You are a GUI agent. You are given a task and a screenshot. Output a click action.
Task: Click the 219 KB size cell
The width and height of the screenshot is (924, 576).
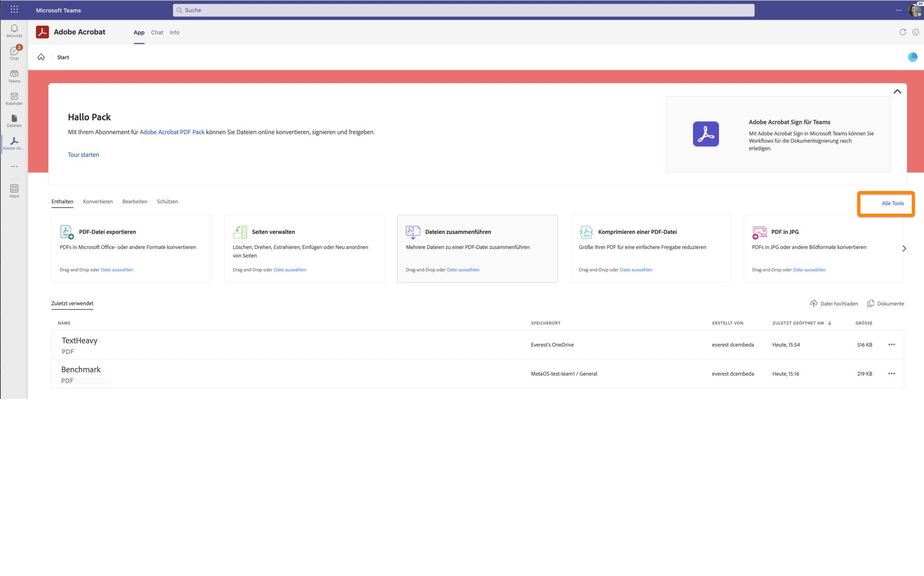(864, 374)
